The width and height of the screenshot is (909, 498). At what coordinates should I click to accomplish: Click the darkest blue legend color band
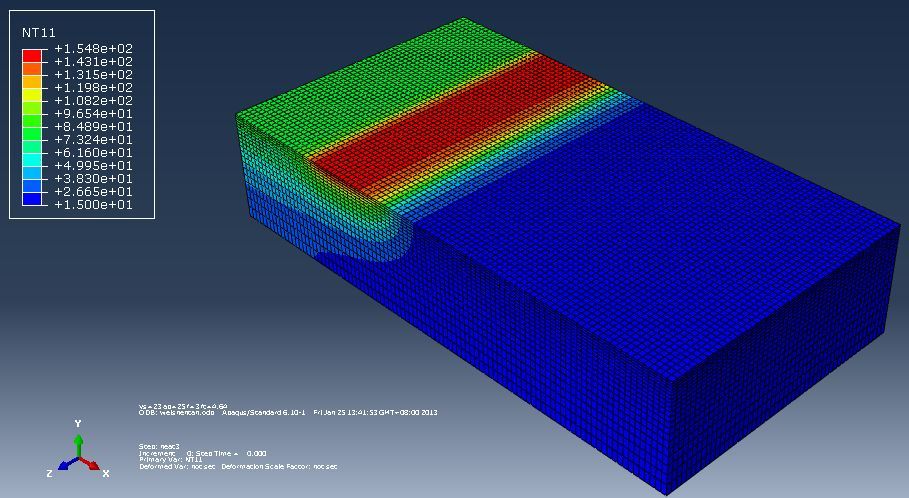(33, 198)
